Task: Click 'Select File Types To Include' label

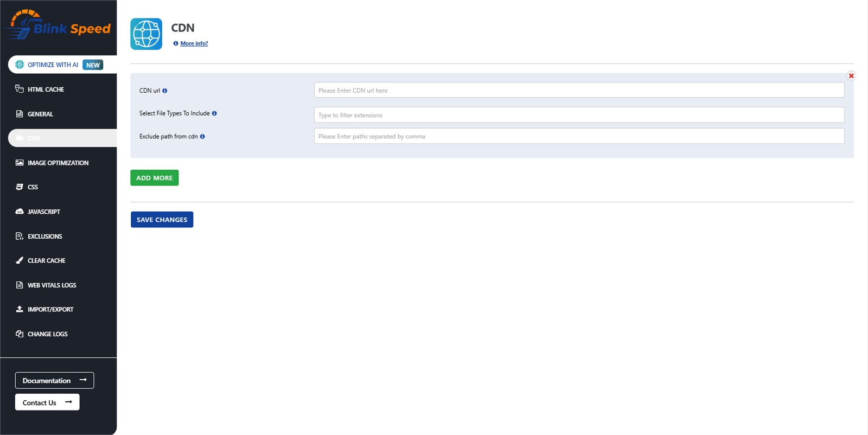Action: (x=175, y=113)
